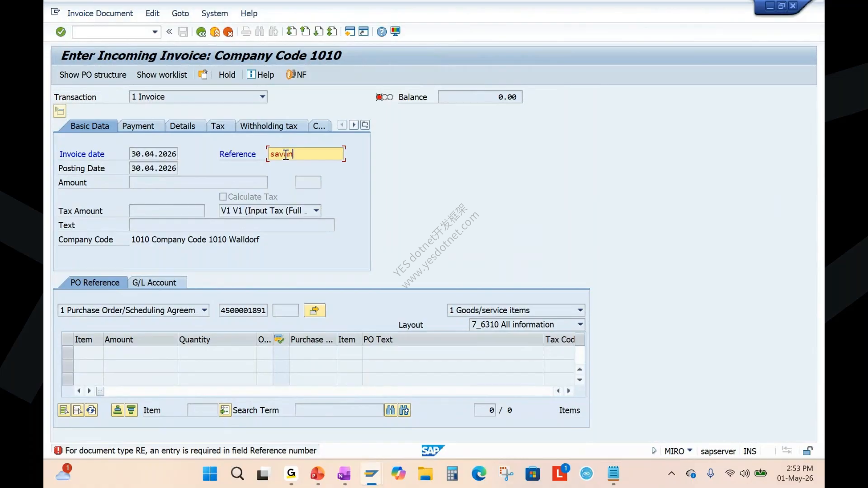Click the Show worklist button
The height and width of the screenshot is (488, 868).
[x=162, y=75]
